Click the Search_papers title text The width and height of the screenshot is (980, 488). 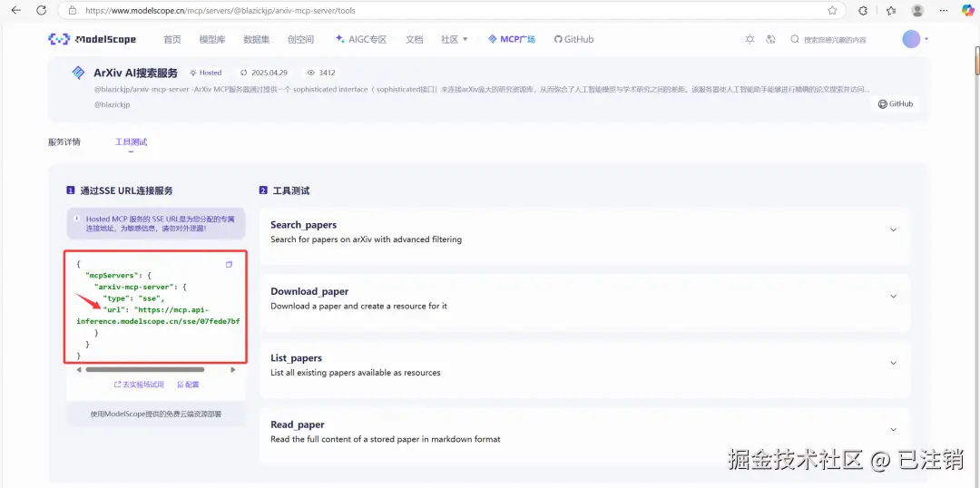303,225
